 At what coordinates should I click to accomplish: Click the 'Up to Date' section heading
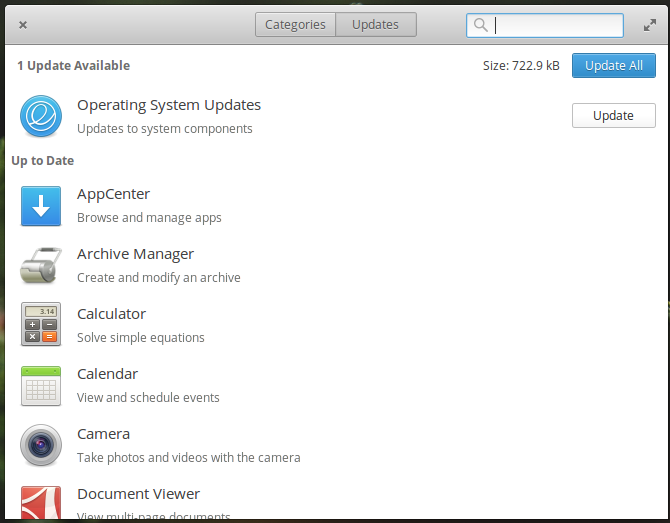point(43,161)
